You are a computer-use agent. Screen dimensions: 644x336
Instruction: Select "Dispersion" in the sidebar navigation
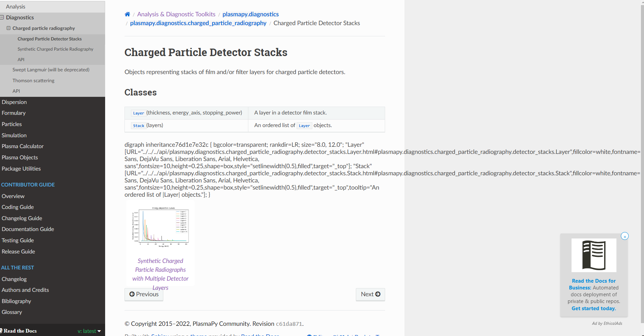click(x=14, y=102)
